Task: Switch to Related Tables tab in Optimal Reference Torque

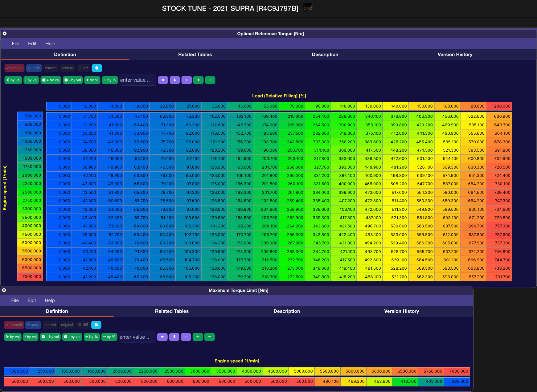Action: point(195,55)
